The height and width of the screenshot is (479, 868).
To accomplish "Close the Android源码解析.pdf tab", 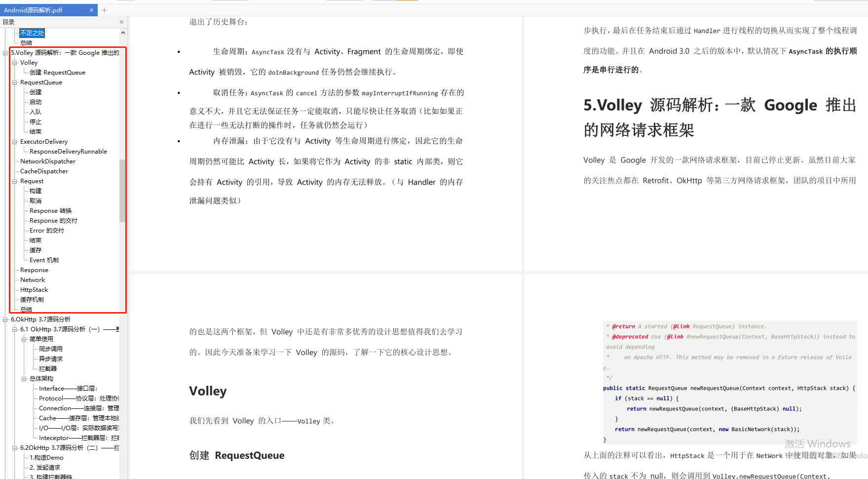I will (x=91, y=10).
